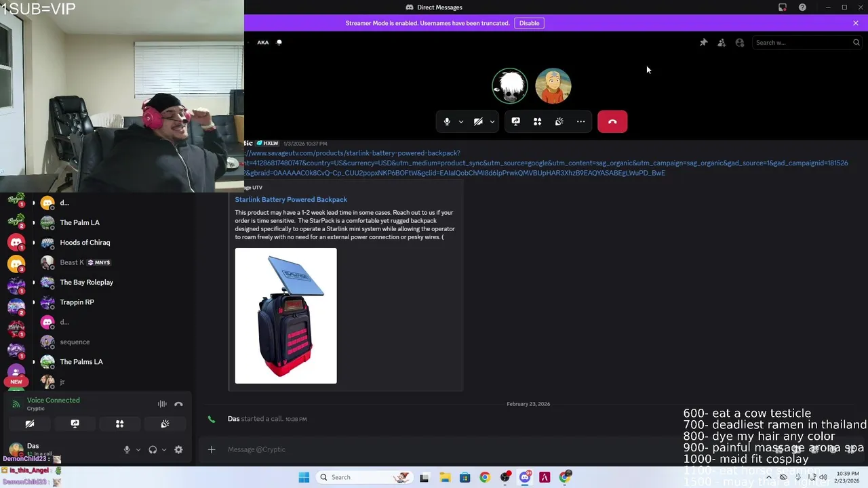The height and width of the screenshot is (488, 868).
Task: Open the savageutv.com product URL
Action: [546, 163]
